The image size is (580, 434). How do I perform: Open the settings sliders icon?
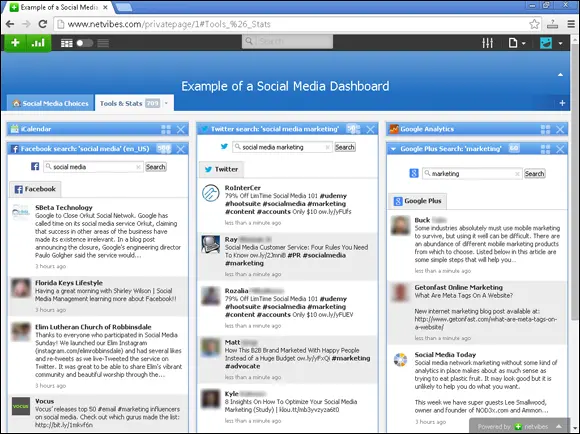pyautogui.click(x=488, y=43)
